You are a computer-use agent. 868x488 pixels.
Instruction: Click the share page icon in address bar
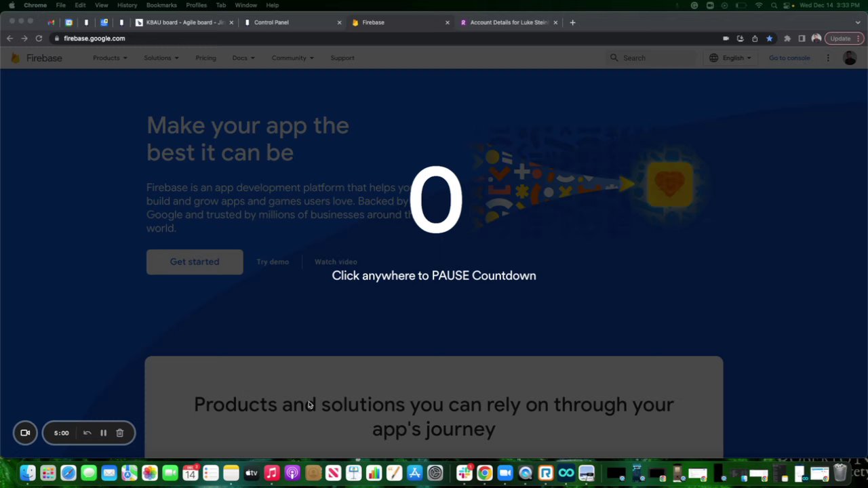tap(755, 39)
